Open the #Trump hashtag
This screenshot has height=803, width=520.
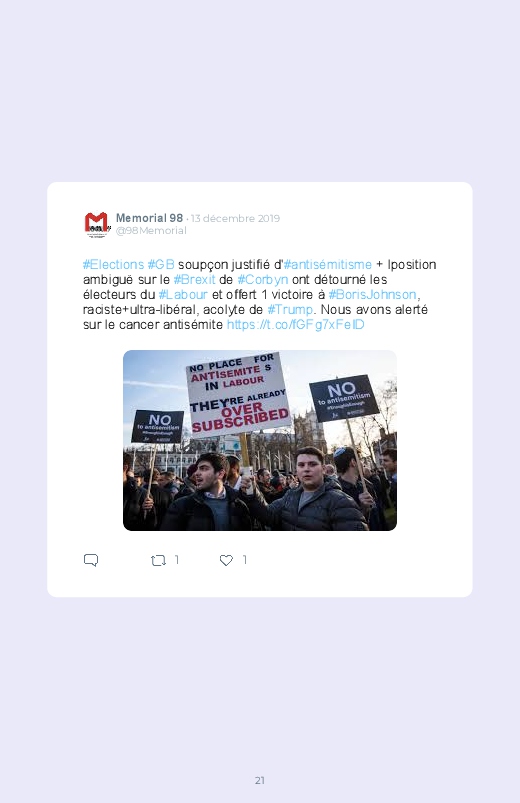[290, 309]
